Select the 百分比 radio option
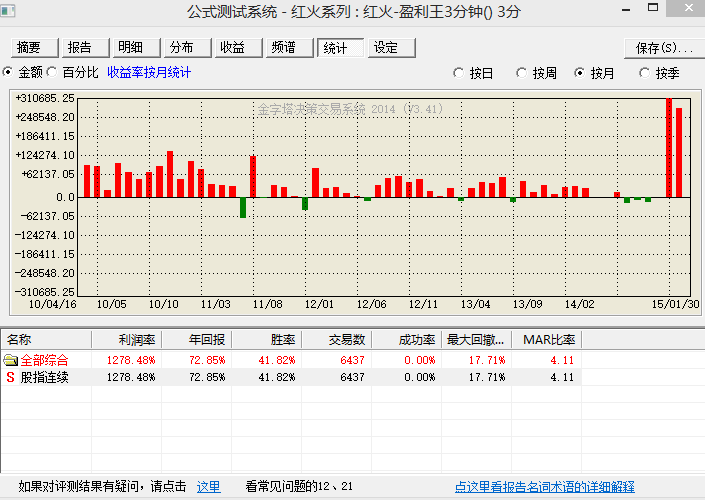 (53, 73)
